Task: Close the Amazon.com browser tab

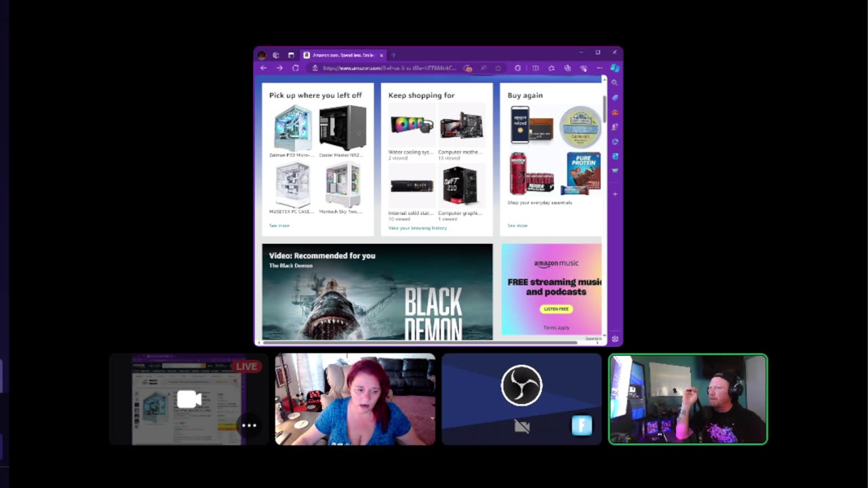Action: coord(381,55)
